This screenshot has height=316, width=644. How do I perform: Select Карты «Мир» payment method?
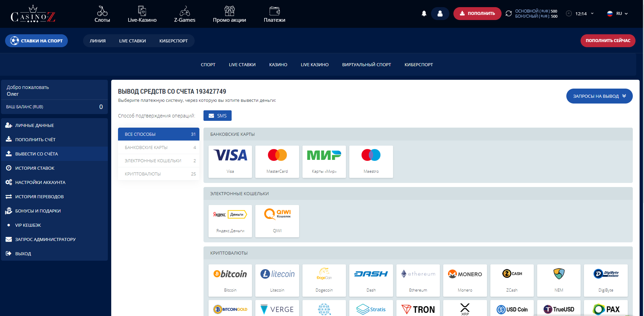324,162
